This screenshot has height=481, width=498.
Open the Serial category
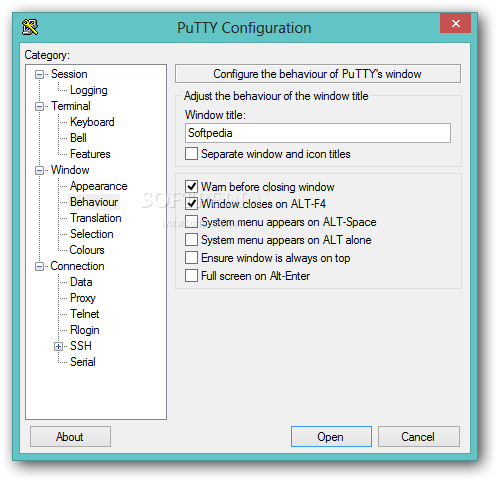tap(83, 362)
